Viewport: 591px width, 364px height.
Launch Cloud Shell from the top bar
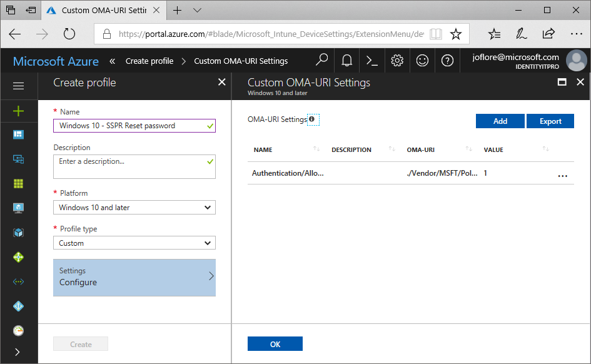click(372, 61)
